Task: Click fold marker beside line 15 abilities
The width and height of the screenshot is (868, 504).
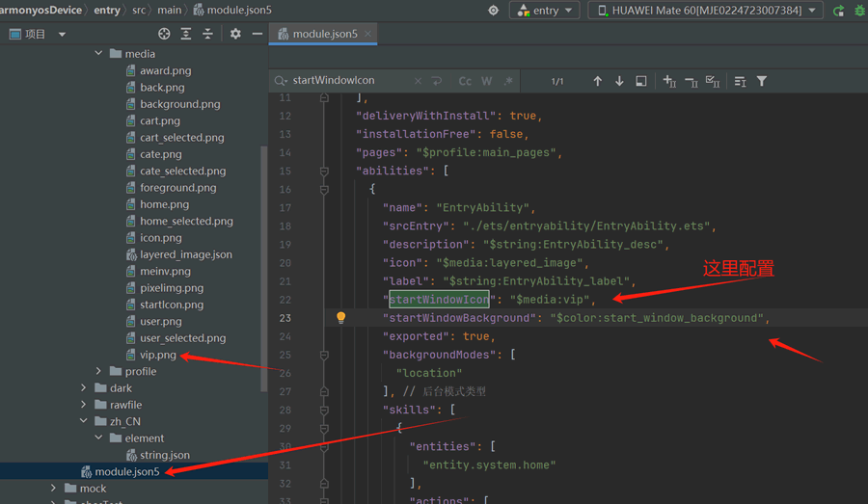Action: click(x=324, y=171)
